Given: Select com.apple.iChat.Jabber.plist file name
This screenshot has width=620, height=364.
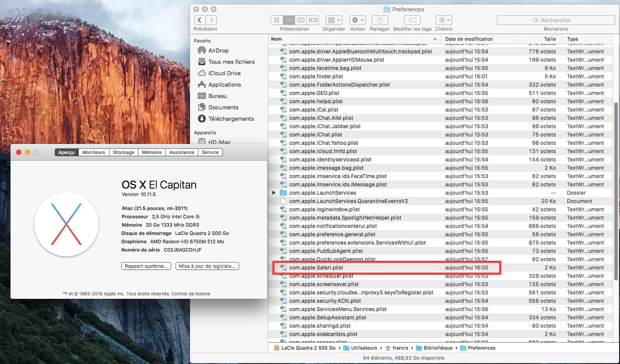Looking at the screenshot, I should [325, 126].
